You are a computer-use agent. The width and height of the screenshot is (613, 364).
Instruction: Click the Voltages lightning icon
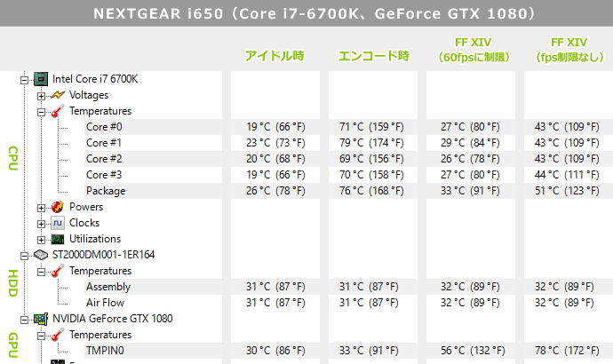[x=58, y=95]
